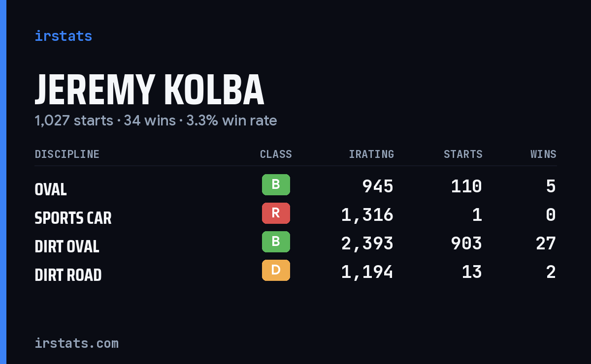Select the SPORTS CAR discipline row

click(x=295, y=215)
